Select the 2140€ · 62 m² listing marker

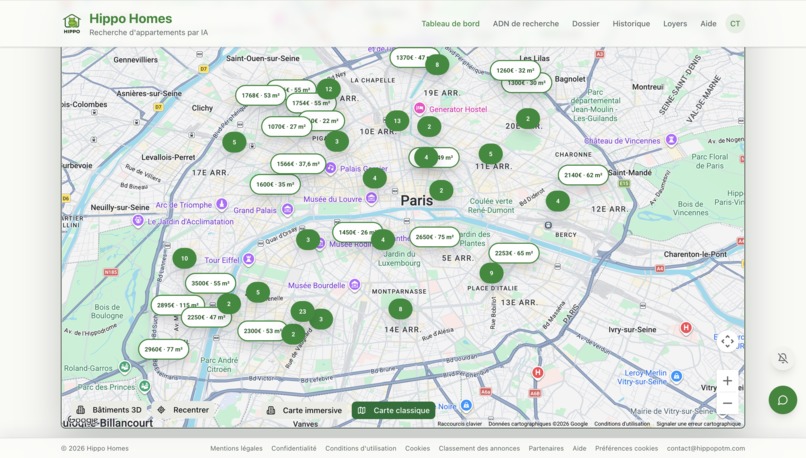tap(583, 175)
